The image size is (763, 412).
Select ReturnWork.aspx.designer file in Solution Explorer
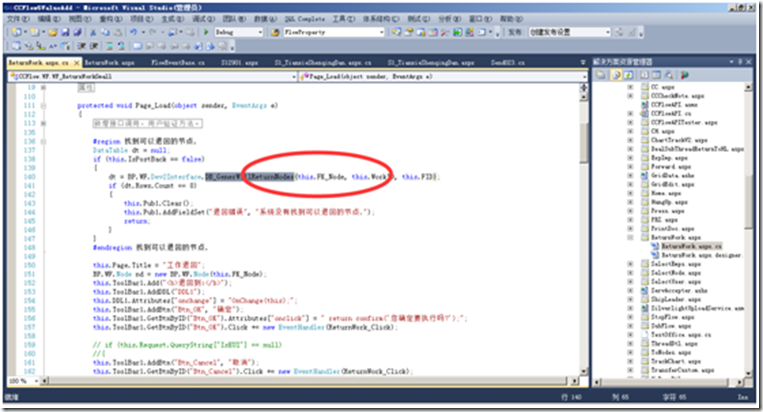click(x=701, y=255)
